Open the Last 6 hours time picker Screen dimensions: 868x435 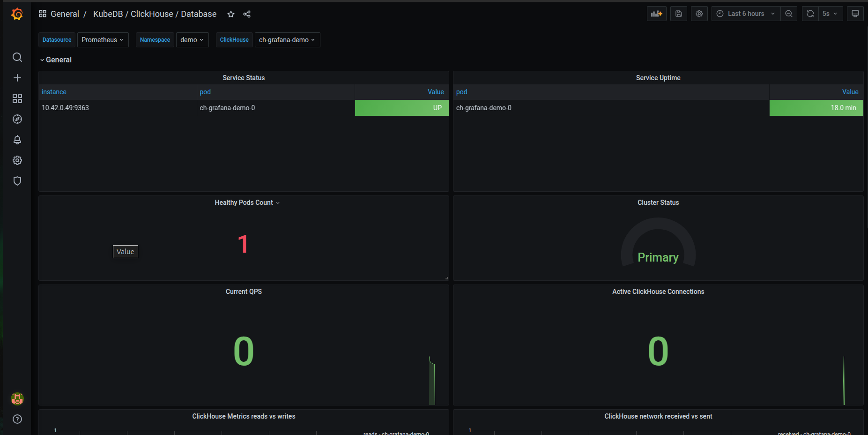pos(746,14)
